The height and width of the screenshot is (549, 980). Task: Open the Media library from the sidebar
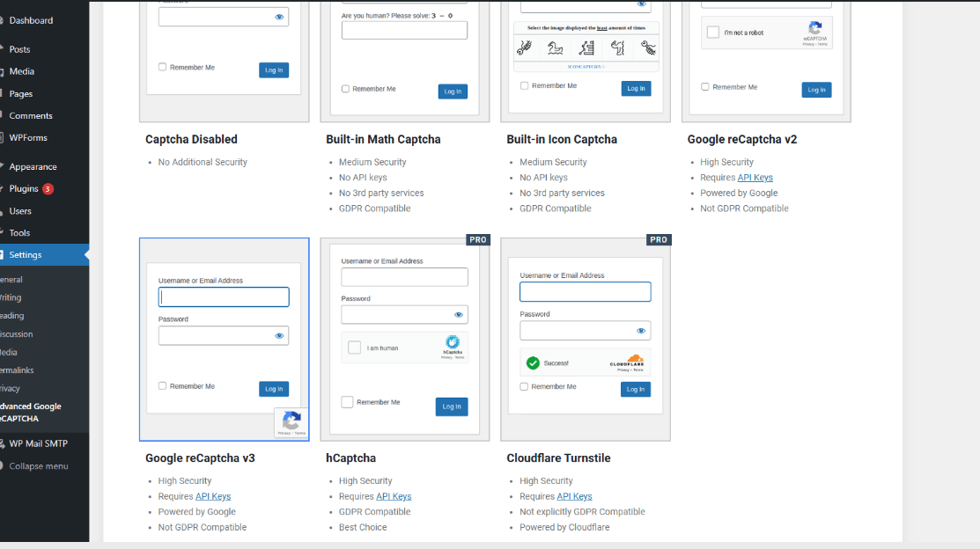pos(23,71)
